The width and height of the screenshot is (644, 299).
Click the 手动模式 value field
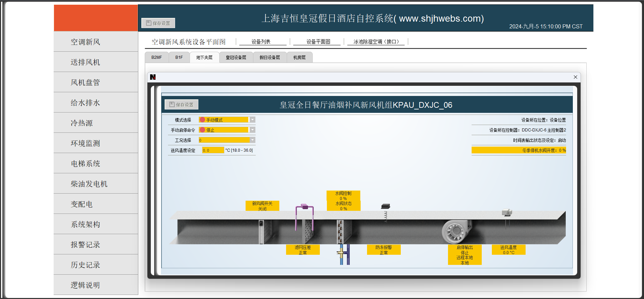(x=224, y=120)
